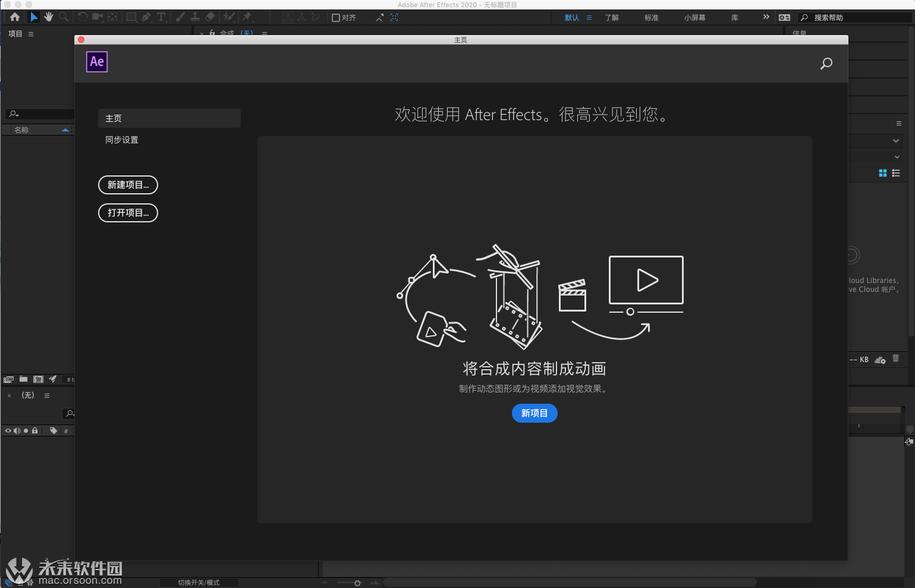Select the Zoom magnifier tool
Image resolution: width=915 pixels, height=588 pixels.
pos(64,17)
